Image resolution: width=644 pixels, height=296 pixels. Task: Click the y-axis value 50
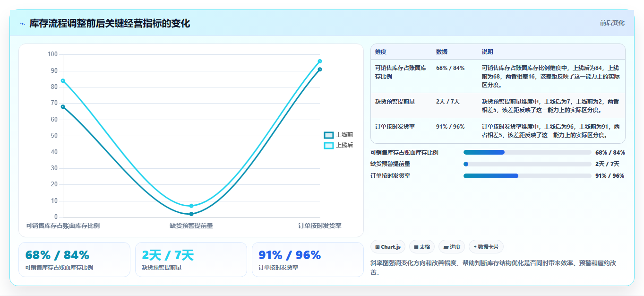(54, 136)
